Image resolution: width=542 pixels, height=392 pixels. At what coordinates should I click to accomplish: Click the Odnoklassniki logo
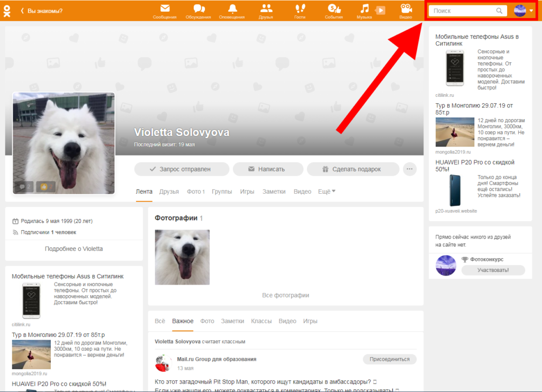coord(7,11)
